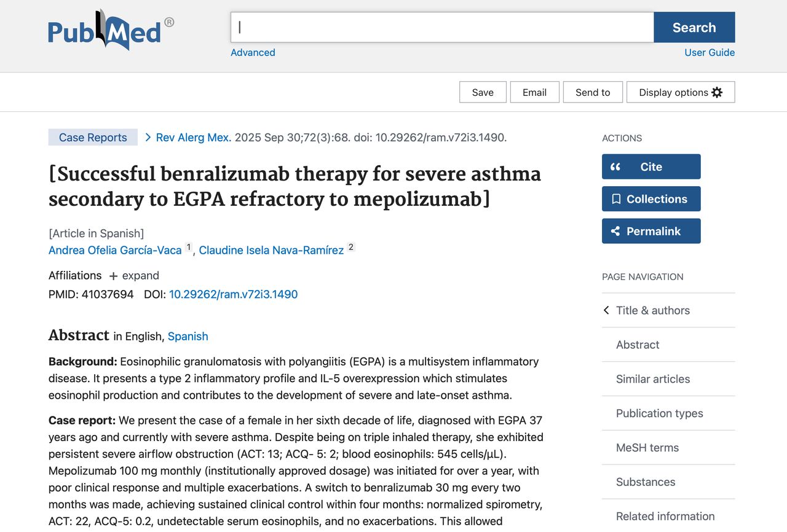Open the Save citation options
Viewport: 787px width, 532px height.
483,92
